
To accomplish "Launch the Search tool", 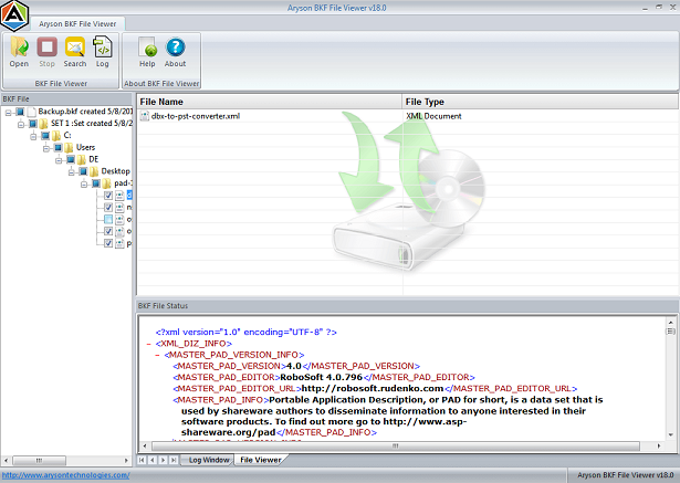I will click(x=75, y=52).
